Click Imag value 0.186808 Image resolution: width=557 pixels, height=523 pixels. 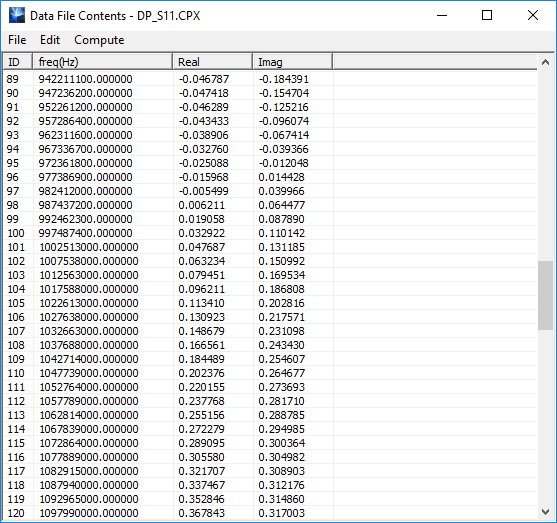pyautogui.click(x=281, y=289)
